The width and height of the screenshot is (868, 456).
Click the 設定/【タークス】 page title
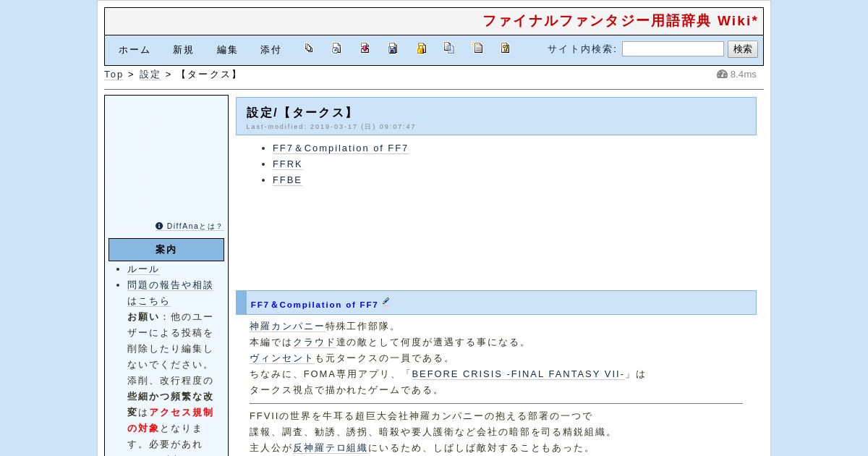pyautogui.click(x=301, y=113)
